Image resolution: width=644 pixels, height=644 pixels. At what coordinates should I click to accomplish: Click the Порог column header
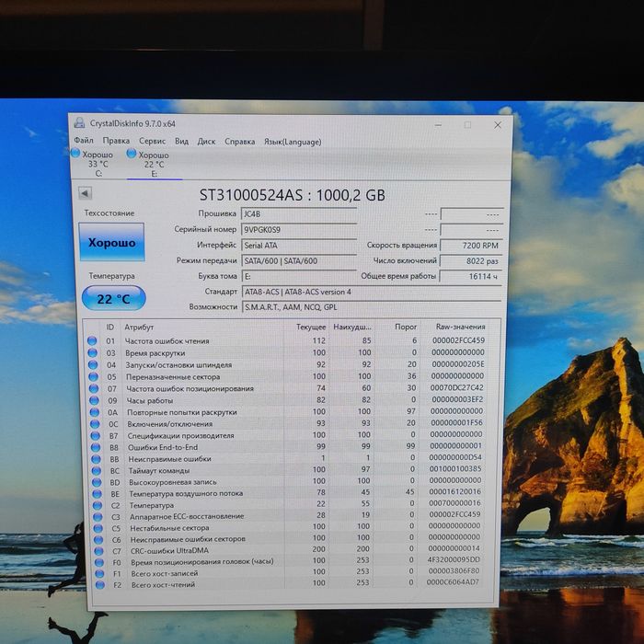[x=406, y=327]
